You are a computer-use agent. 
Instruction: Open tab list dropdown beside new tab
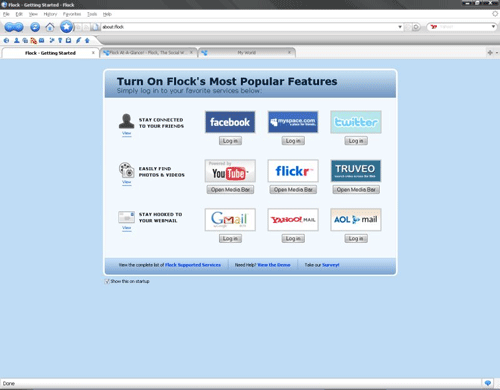click(x=497, y=53)
